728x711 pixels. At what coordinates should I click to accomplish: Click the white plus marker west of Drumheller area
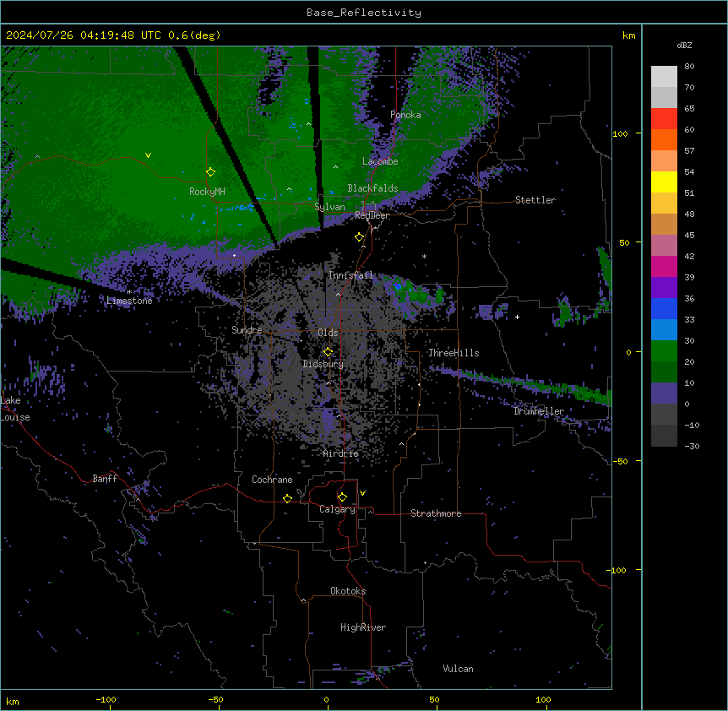pyautogui.click(x=517, y=317)
